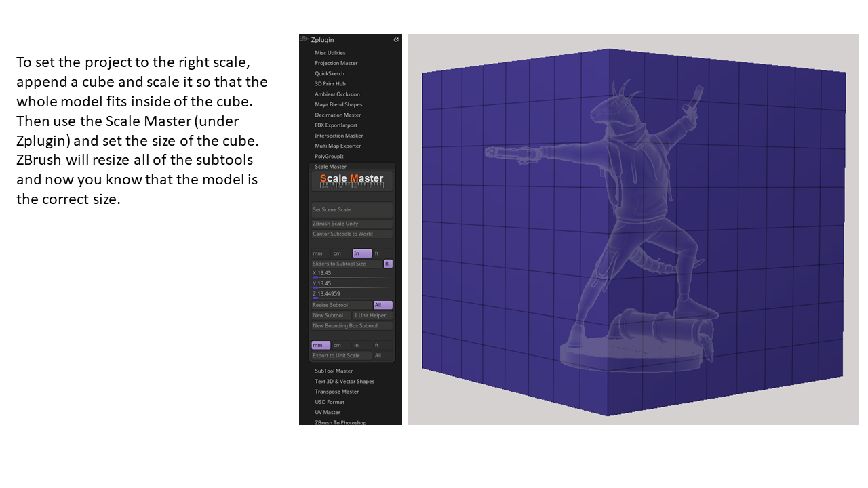Click Export to Unit Scale button
This screenshot has width=868, height=488.
pyautogui.click(x=341, y=356)
